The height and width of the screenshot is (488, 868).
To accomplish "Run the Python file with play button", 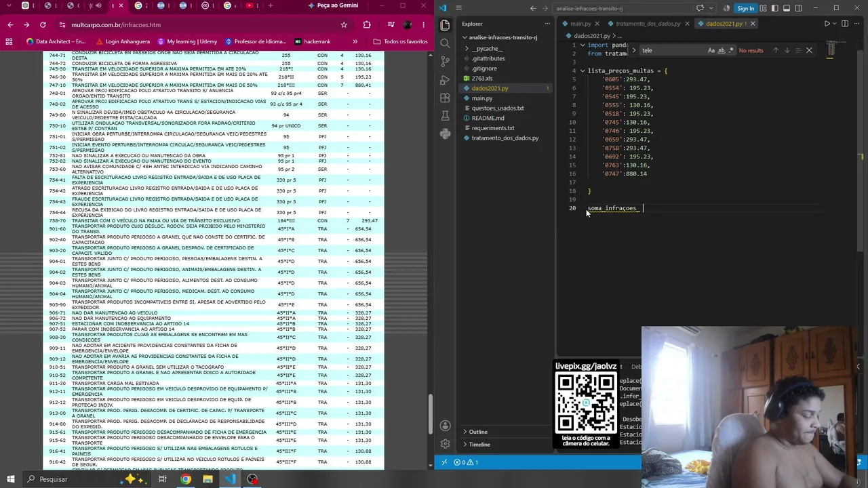I will click(827, 24).
